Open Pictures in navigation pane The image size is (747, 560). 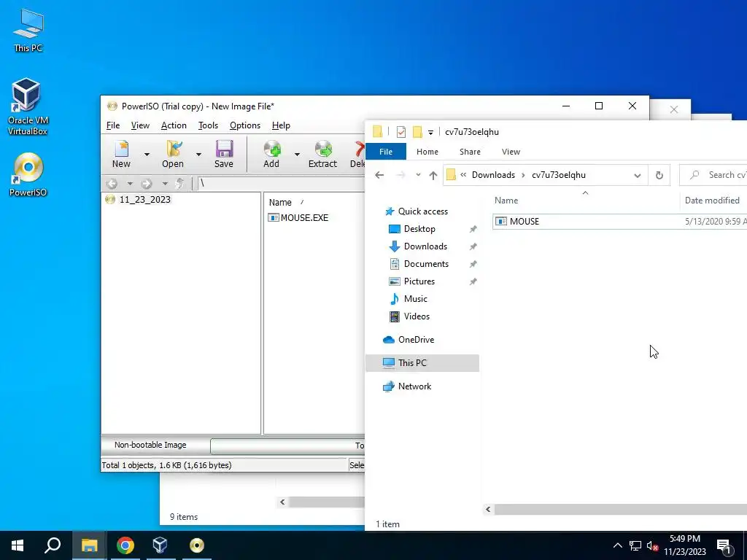[419, 281]
